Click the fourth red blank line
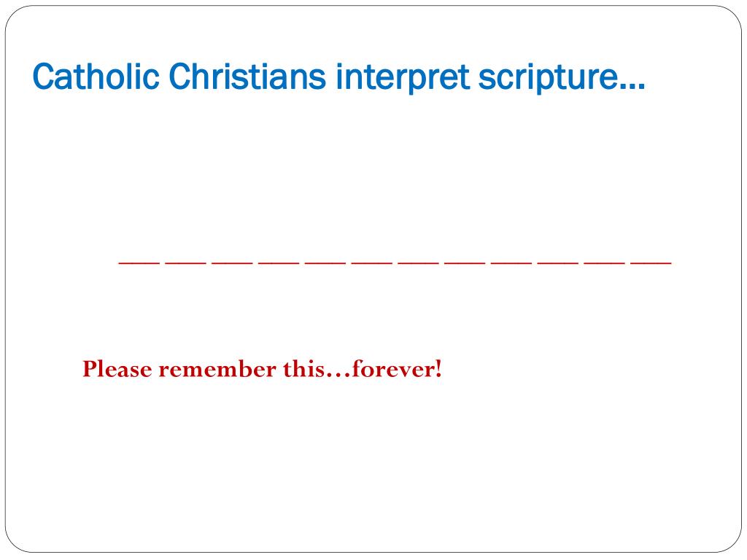This screenshot has height=560, width=747. tap(279, 262)
